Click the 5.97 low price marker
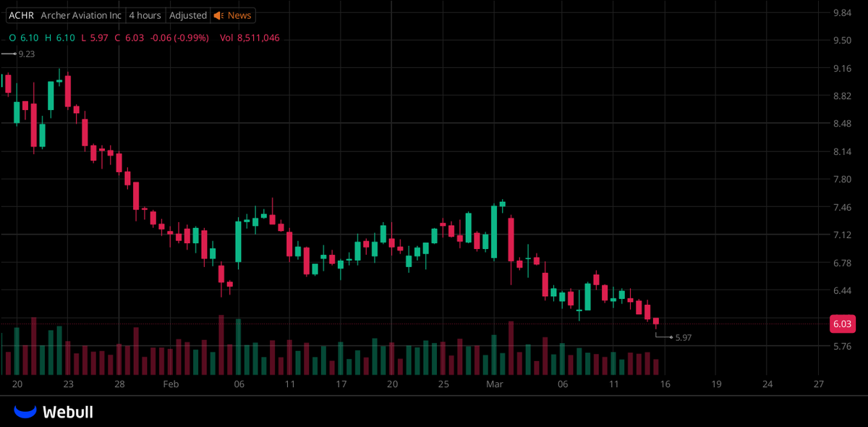The height and width of the screenshot is (427, 868). (x=684, y=338)
